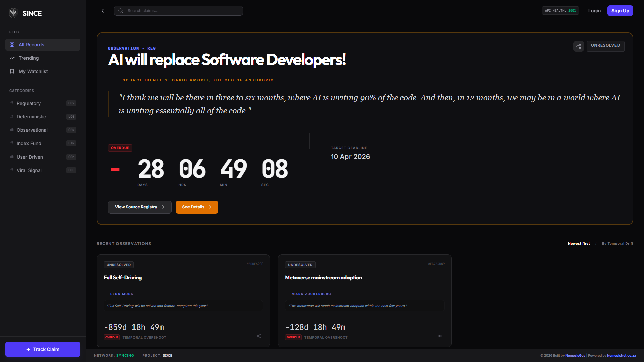This screenshot has width=644, height=362.
Task: Open the Metaverse mainstream adoption card
Action: click(x=365, y=301)
